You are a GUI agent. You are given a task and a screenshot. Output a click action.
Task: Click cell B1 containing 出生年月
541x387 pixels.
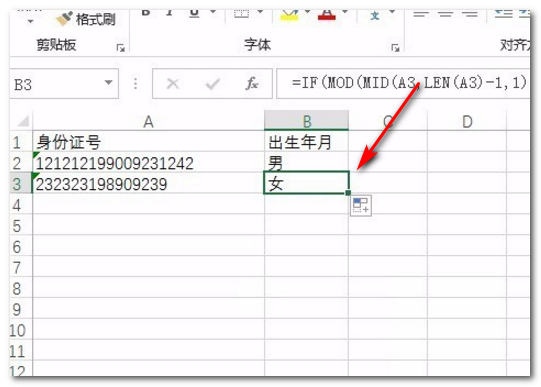(306, 141)
